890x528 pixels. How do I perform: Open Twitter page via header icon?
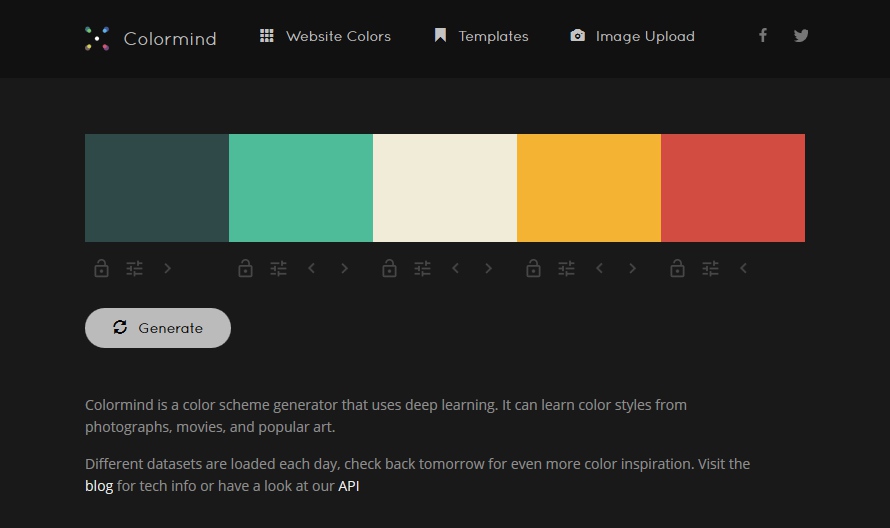point(801,36)
